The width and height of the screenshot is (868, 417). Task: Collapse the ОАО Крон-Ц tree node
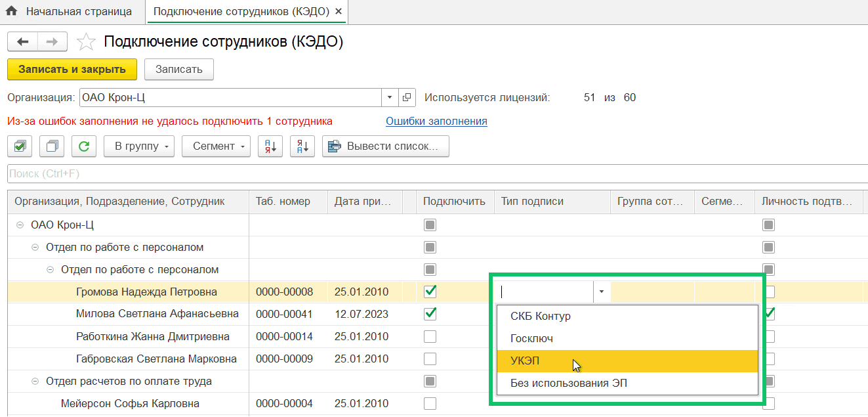pyautogui.click(x=20, y=225)
